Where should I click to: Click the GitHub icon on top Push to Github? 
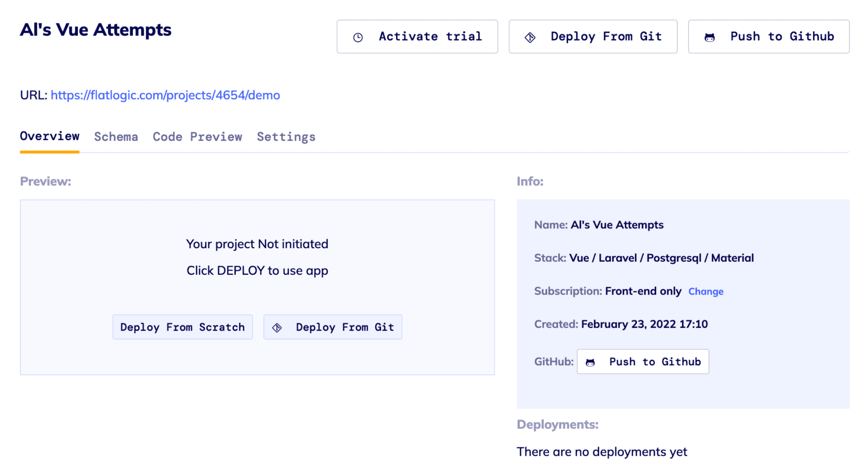(709, 36)
